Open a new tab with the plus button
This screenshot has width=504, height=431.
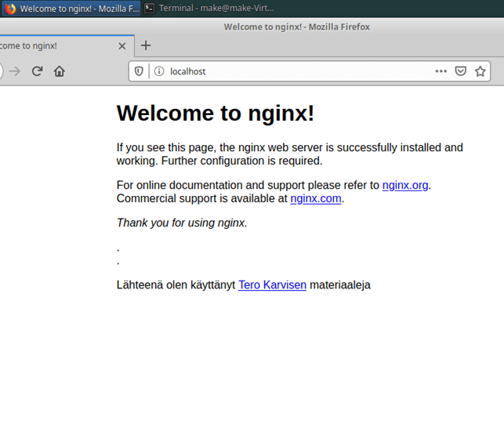[x=146, y=45]
